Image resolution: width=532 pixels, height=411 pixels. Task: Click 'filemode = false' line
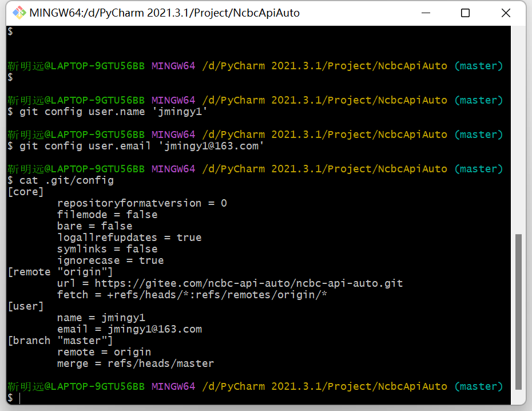coord(107,215)
